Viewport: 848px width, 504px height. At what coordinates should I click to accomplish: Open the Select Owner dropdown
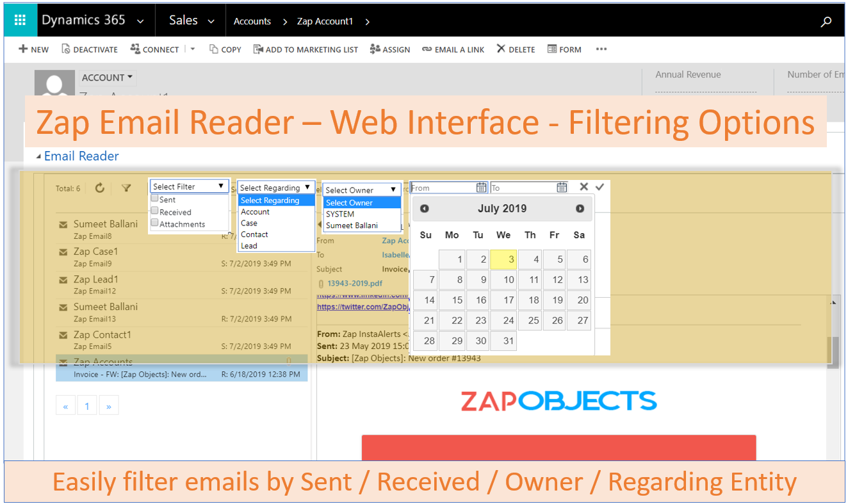(x=362, y=190)
